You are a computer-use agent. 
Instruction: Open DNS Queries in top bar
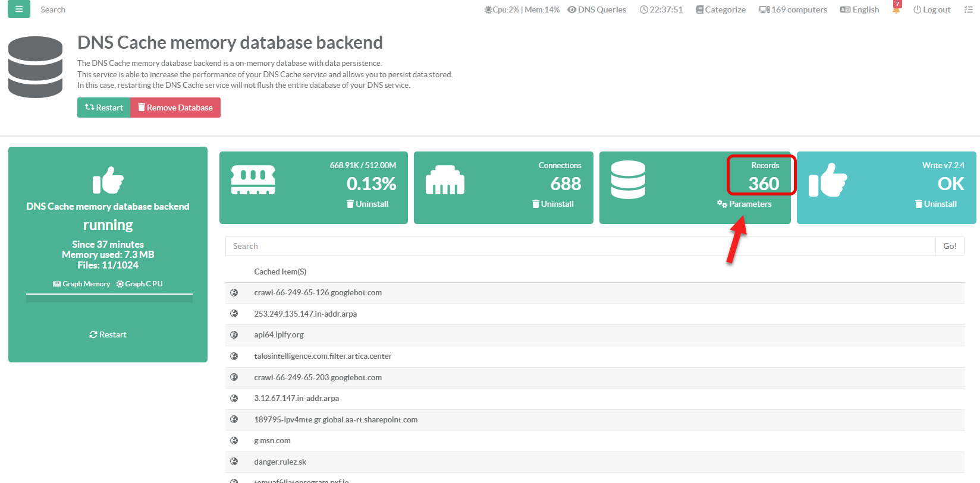coord(596,10)
